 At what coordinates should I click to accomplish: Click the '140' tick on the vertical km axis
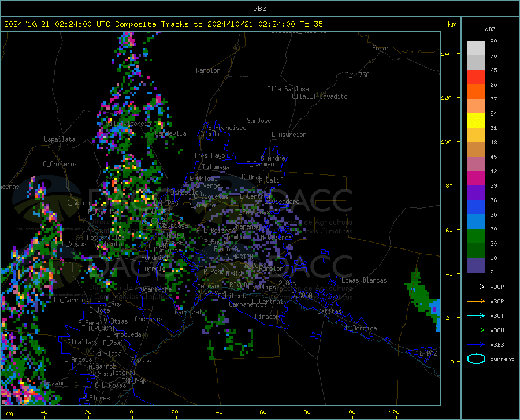coord(446,54)
